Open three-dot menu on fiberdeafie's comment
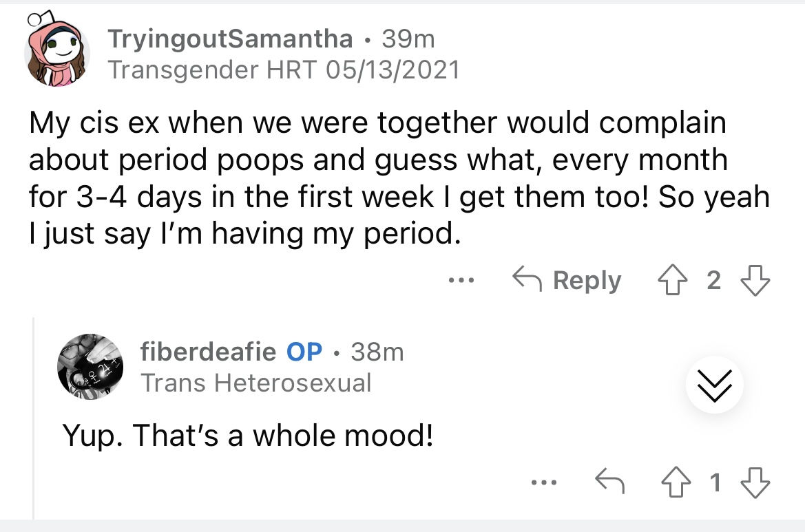The width and height of the screenshot is (805, 532). point(544,482)
